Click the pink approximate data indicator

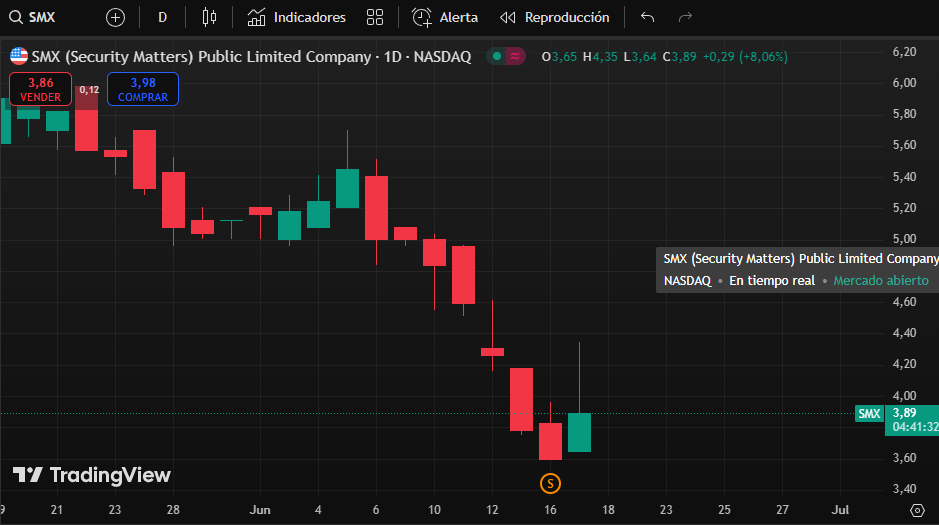[x=515, y=56]
